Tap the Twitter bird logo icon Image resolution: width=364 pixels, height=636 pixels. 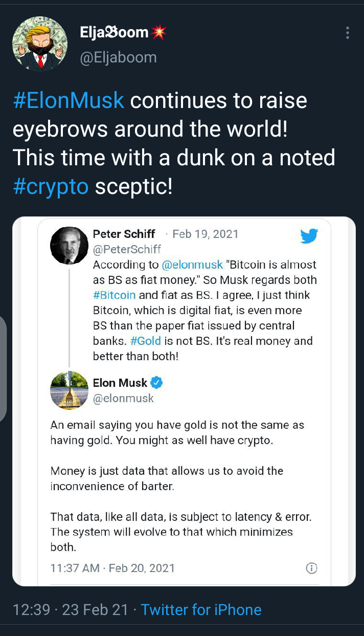pyautogui.click(x=309, y=236)
